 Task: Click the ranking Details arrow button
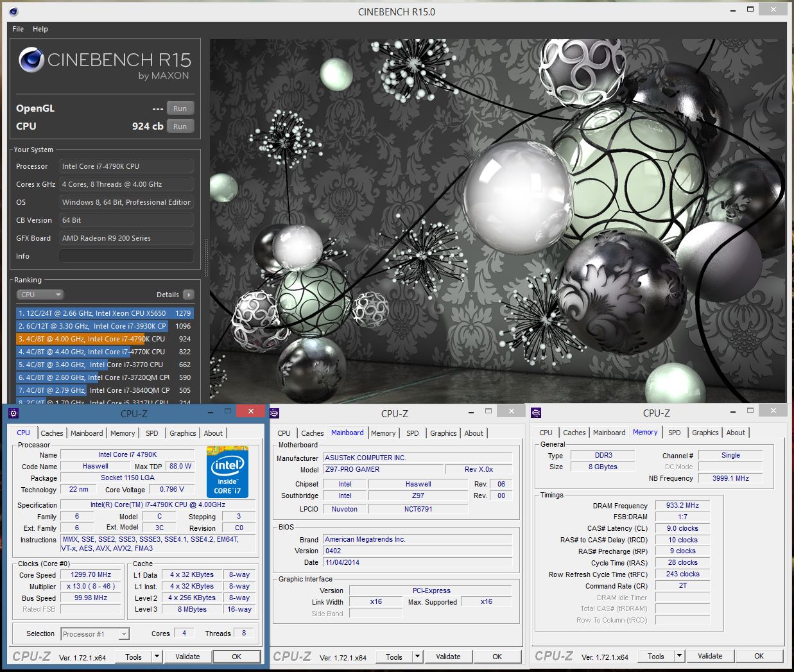188,295
